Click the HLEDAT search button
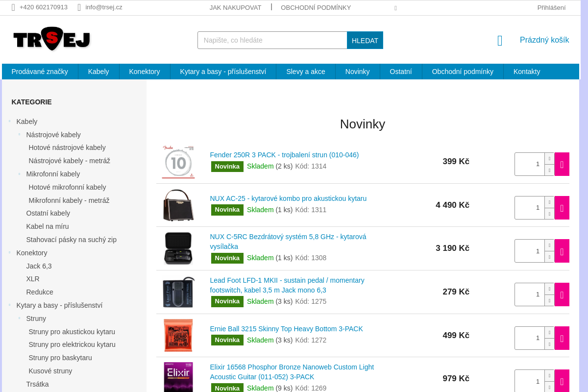 (365, 40)
